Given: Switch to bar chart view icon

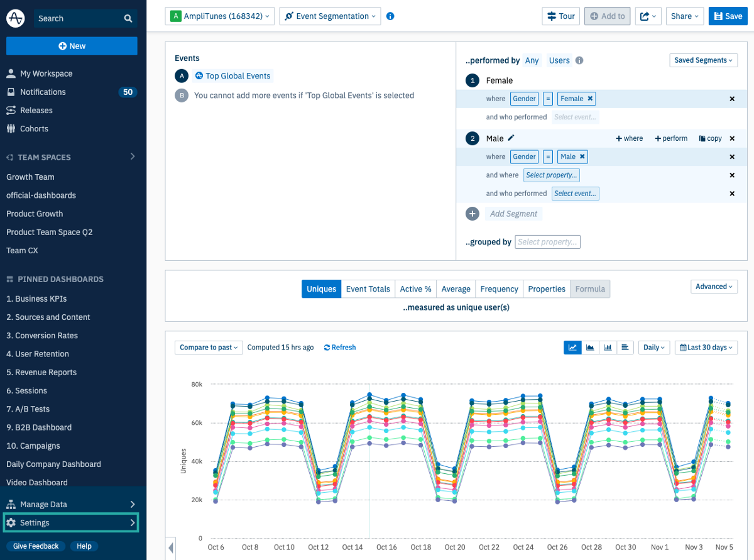Looking at the screenshot, I should point(608,347).
